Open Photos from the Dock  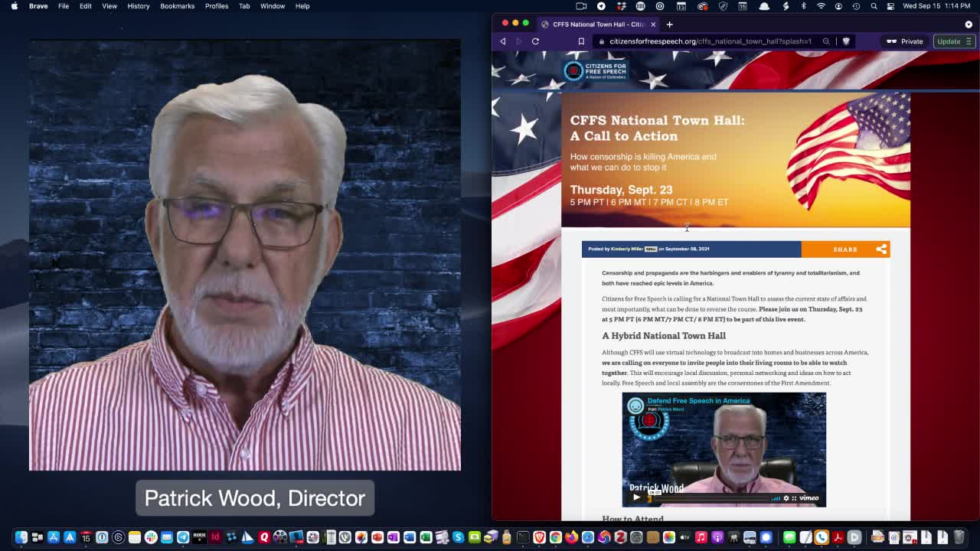pos(668,537)
